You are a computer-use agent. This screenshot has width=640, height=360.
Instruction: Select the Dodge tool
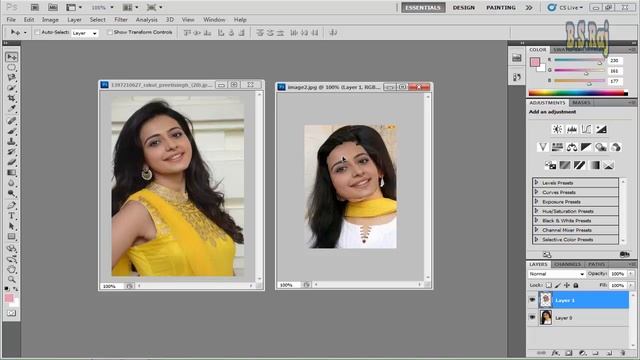[11, 193]
